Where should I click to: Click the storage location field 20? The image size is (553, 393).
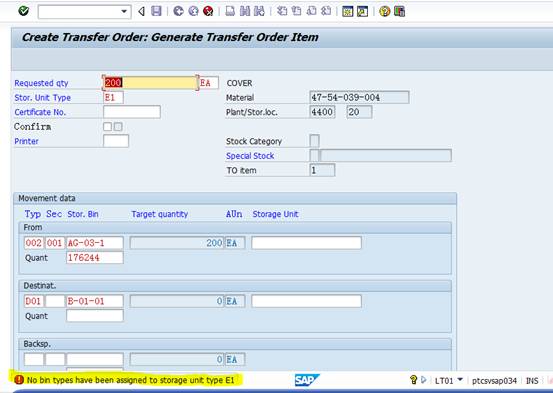tap(359, 112)
